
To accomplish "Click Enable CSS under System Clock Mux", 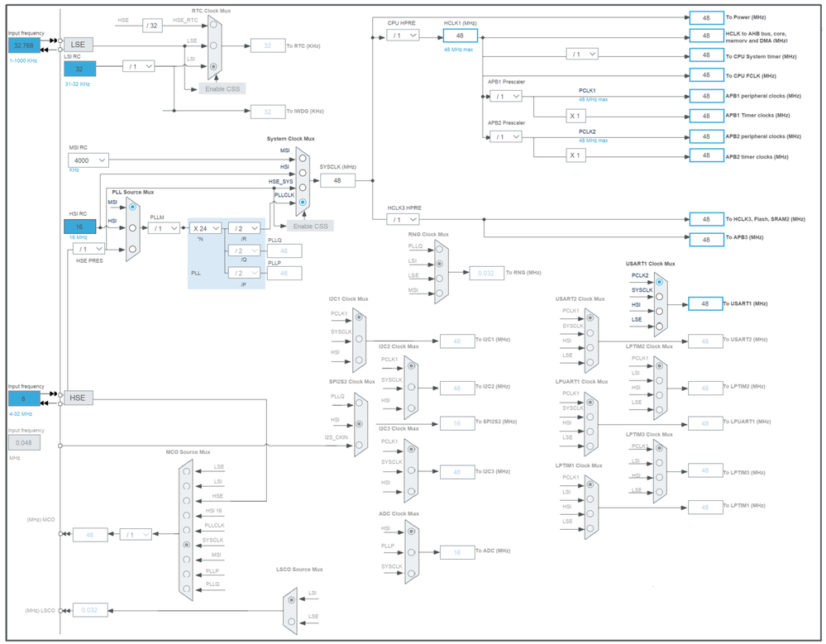I will point(310,226).
